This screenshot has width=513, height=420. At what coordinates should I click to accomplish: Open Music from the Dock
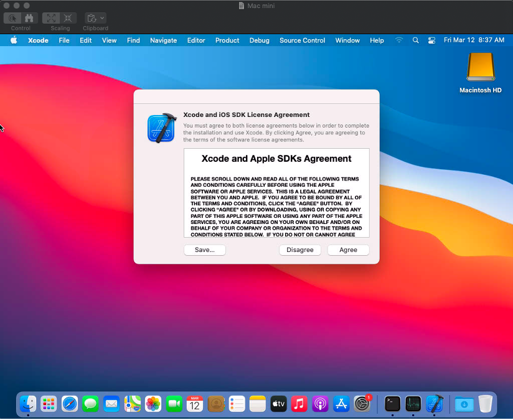click(x=299, y=404)
